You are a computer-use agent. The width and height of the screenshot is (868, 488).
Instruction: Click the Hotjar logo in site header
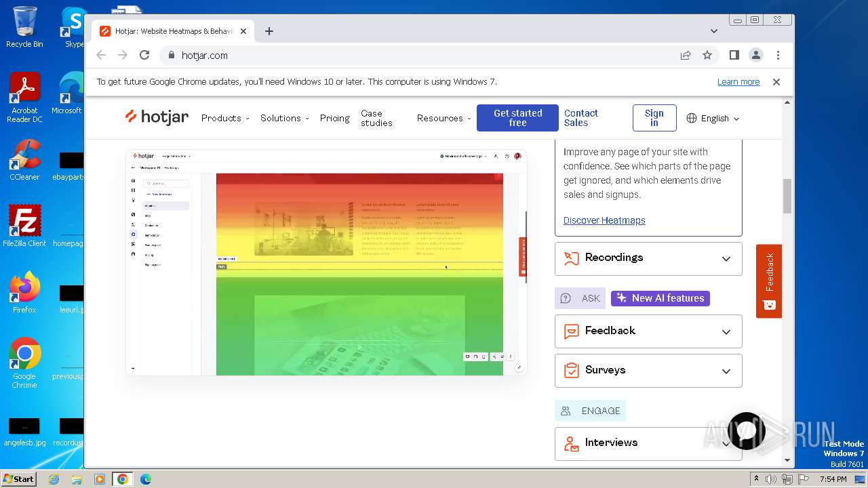[x=157, y=117]
